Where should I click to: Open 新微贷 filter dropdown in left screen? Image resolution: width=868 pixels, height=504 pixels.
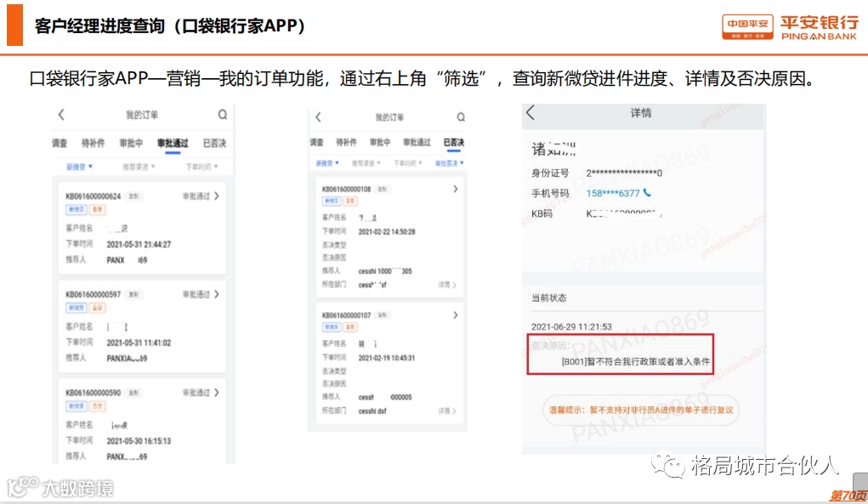point(79,167)
